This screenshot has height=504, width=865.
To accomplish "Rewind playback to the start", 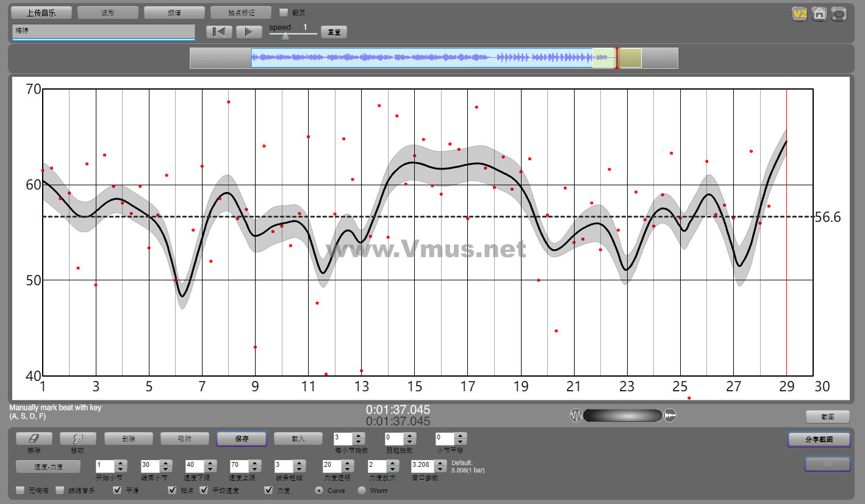I will pos(219,32).
